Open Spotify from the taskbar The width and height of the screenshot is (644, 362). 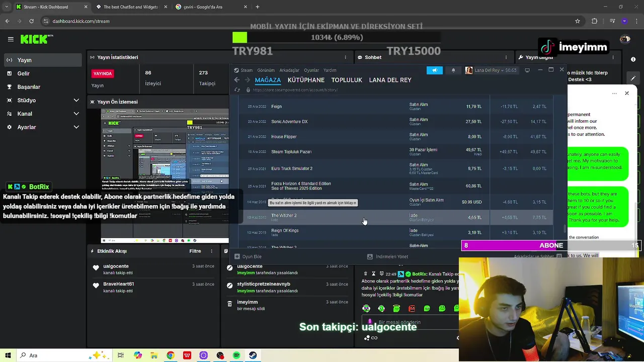click(x=236, y=355)
